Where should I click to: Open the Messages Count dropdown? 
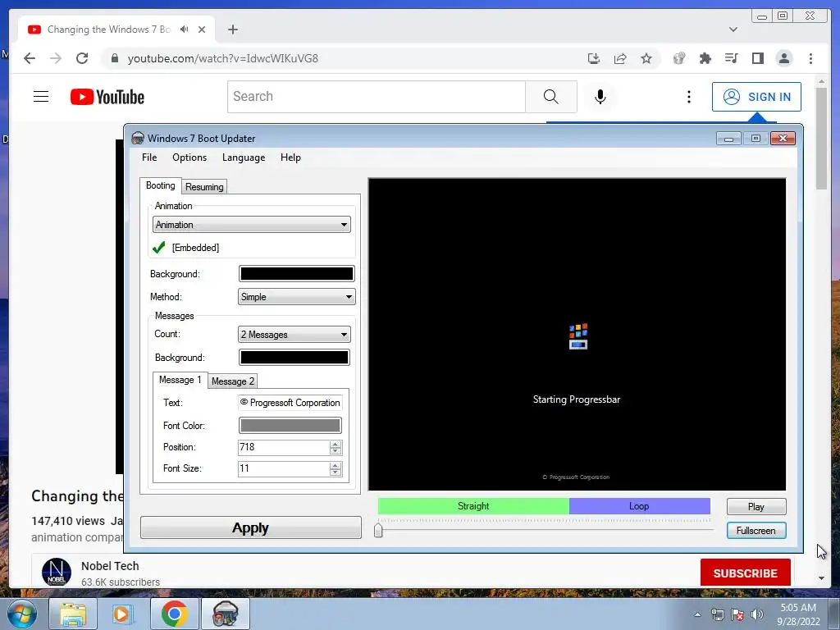coord(294,335)
